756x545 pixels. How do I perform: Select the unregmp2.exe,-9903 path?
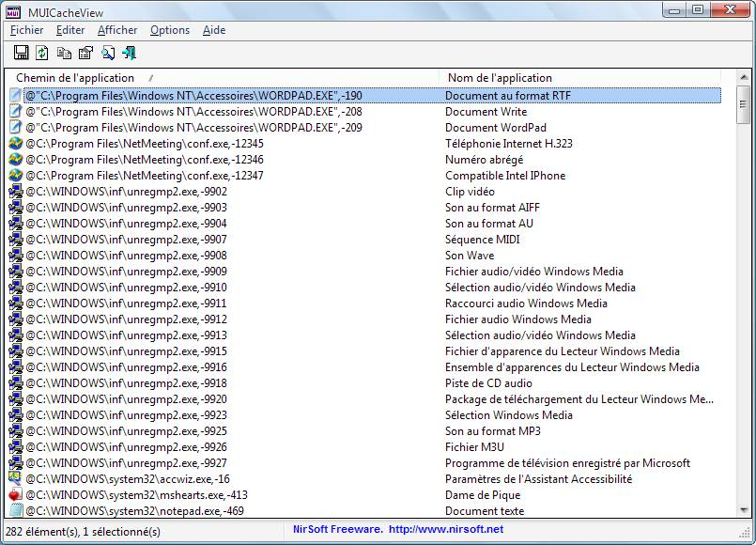(x=127, y=208)
